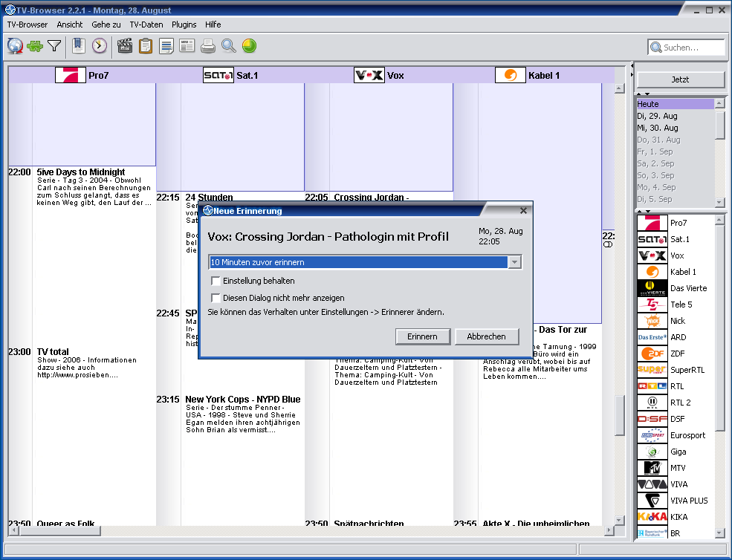This screenshot has height=560, width=732.
Task: Click the program grid horizontal scrollbar thumb
Action: click(x=59, y=530)
